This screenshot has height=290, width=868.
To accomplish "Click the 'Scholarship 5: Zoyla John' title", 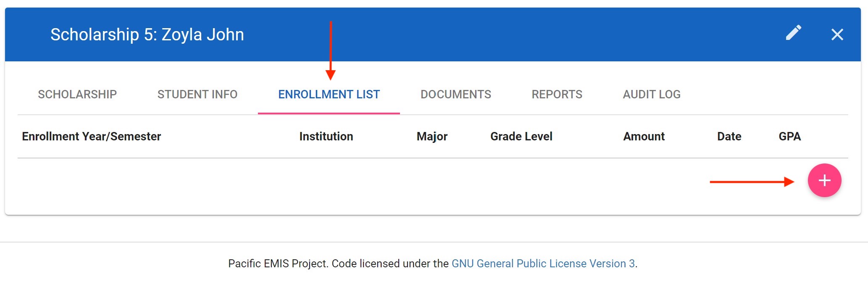I will pos(147,34).
